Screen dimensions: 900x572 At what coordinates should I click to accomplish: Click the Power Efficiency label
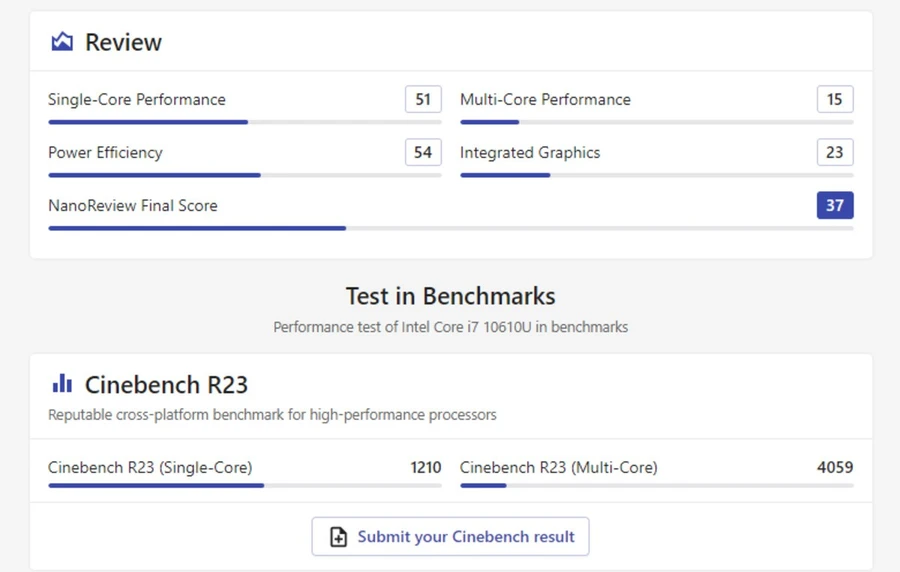(106, 153)
